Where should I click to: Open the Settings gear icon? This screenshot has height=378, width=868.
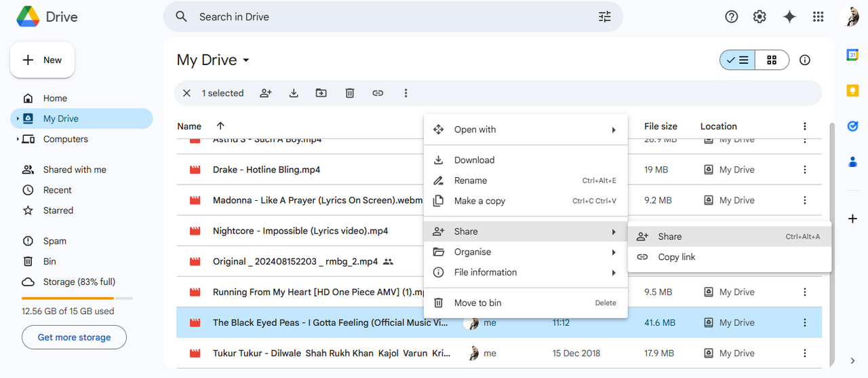click(759, 17)
